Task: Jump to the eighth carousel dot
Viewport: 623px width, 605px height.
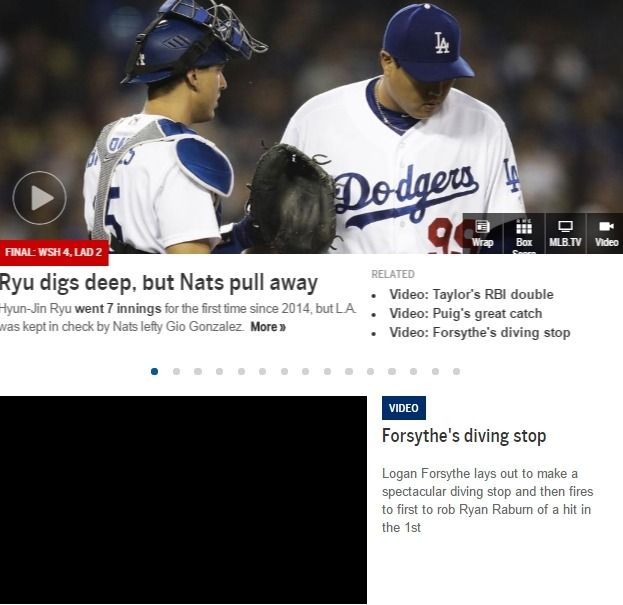Action: point(306,371)
